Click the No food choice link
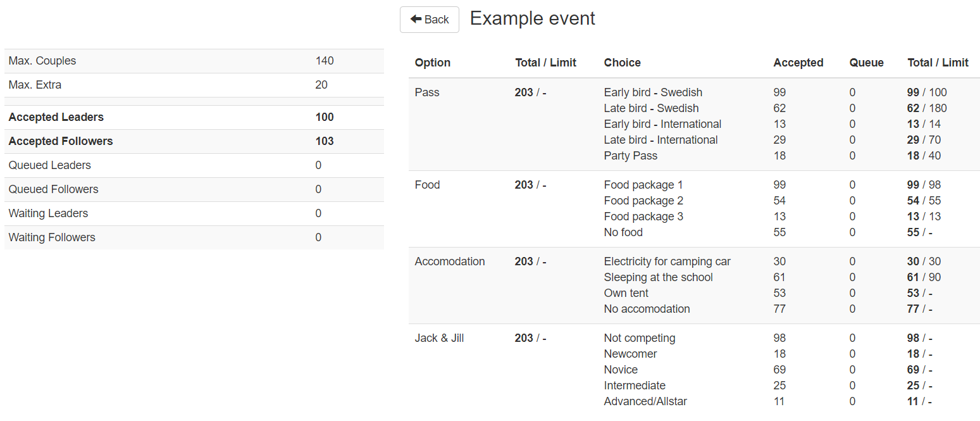The height and width of the screenshot is (421, 980). pyautogui.click(x=623, y=232)
